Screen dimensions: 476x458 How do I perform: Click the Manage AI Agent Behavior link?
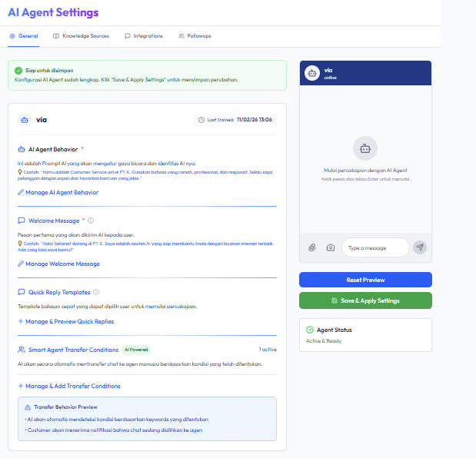(58, 192)
